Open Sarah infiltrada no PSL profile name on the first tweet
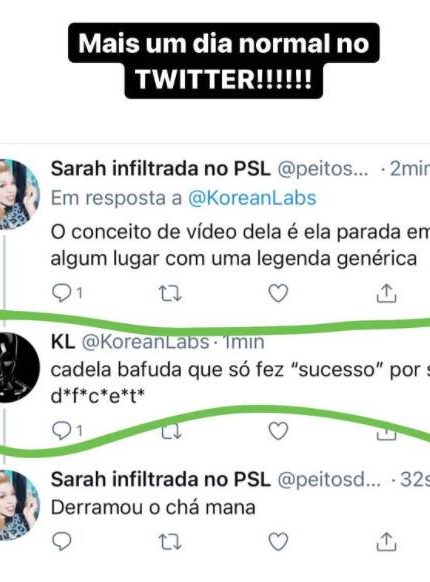The width and height of the screenshot is (430, 582). tap(160, 169)
